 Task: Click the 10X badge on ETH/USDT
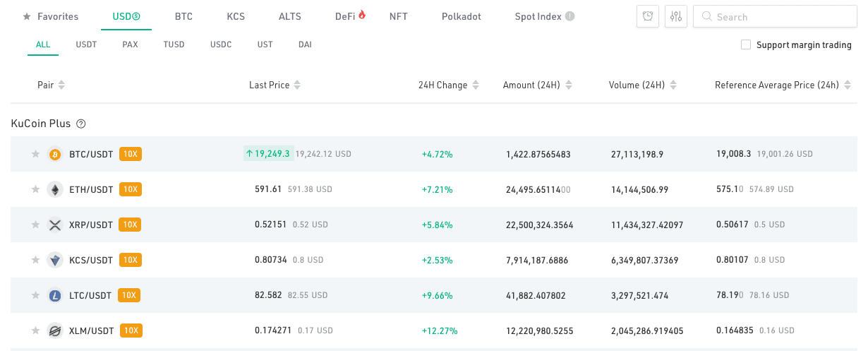(131, 189)
